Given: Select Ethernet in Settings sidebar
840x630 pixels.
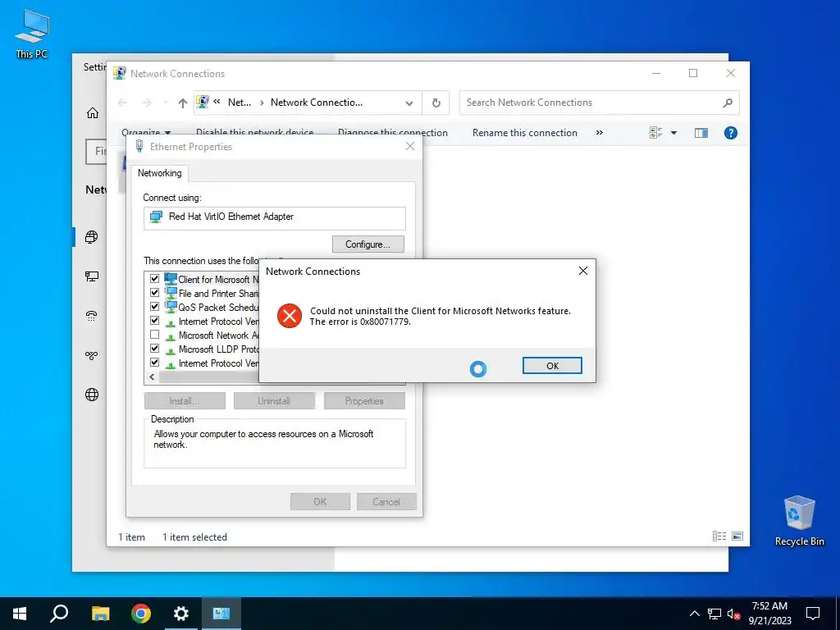Looking at the screenshot, I should [92, 276].
